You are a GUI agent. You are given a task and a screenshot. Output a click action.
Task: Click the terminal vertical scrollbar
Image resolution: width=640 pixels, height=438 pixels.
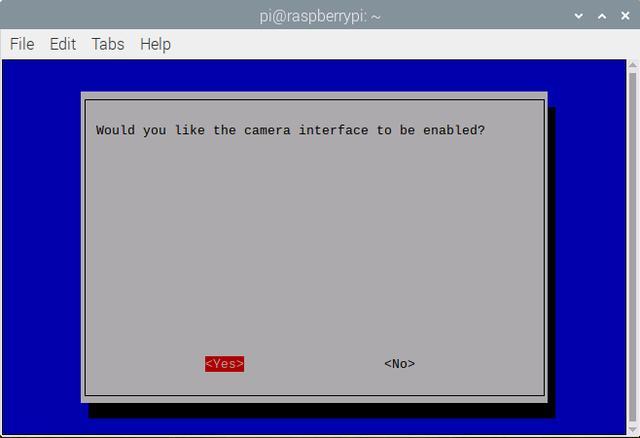point(633,247)
